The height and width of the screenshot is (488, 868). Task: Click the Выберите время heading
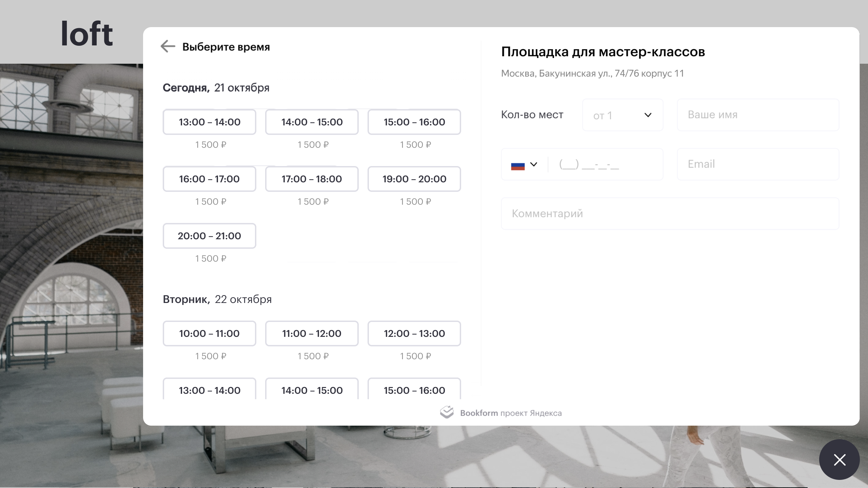coord(226,47)
